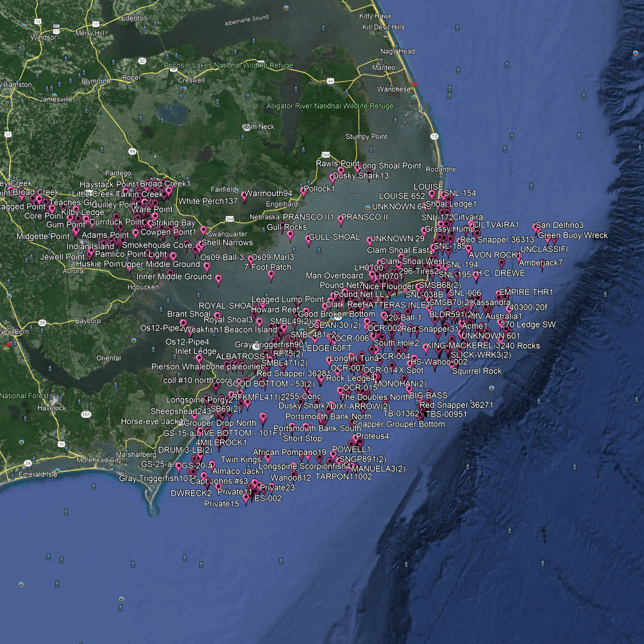Select the Creswell town label

[191, 80]
